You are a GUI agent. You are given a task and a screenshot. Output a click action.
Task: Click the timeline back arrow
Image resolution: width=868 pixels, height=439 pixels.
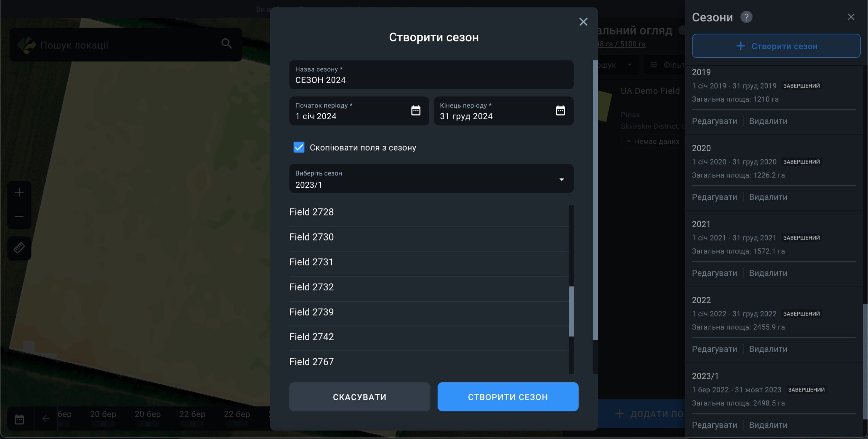(x=46, y=419)
